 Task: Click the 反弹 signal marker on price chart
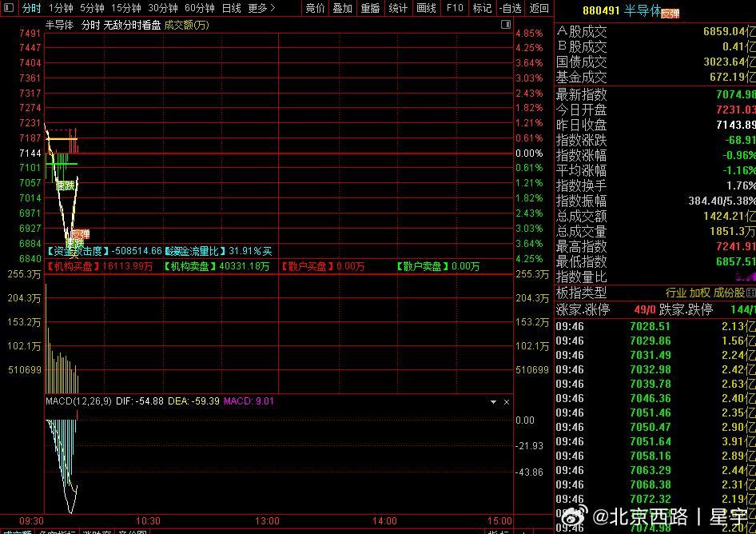coord(81,234)
